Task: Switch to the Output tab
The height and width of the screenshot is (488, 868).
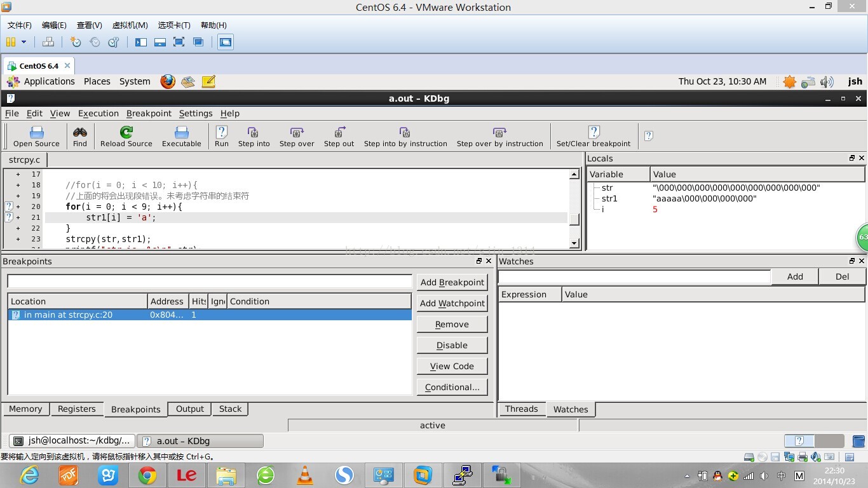Action: click(x=190, y=409)
